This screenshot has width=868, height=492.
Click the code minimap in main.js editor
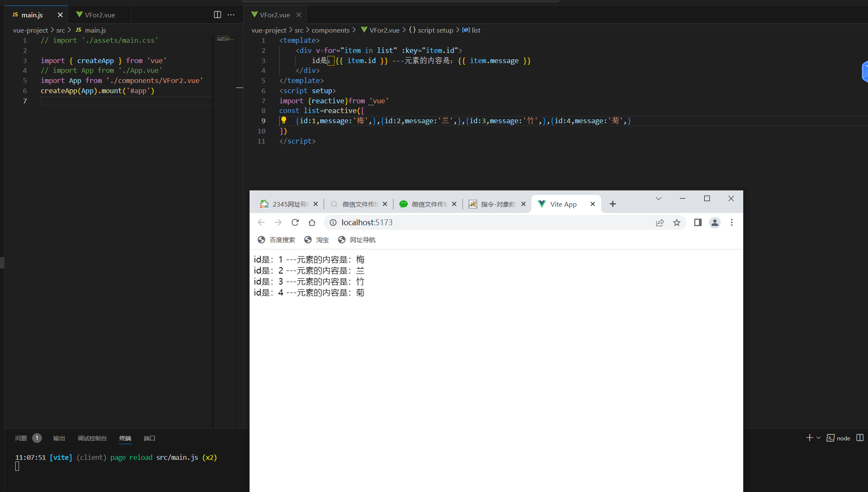click(225, 39)
